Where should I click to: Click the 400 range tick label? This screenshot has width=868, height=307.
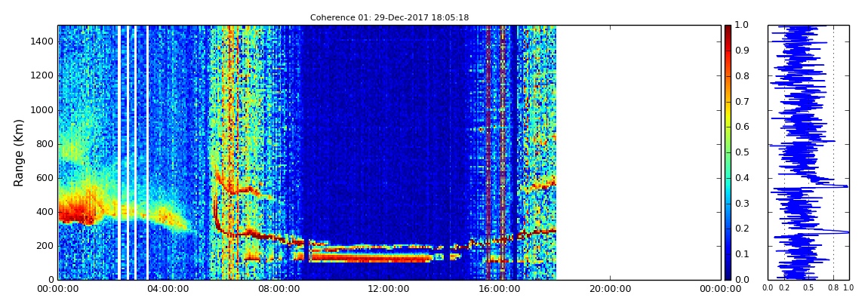pyautogui.click(x=45, y=212)
